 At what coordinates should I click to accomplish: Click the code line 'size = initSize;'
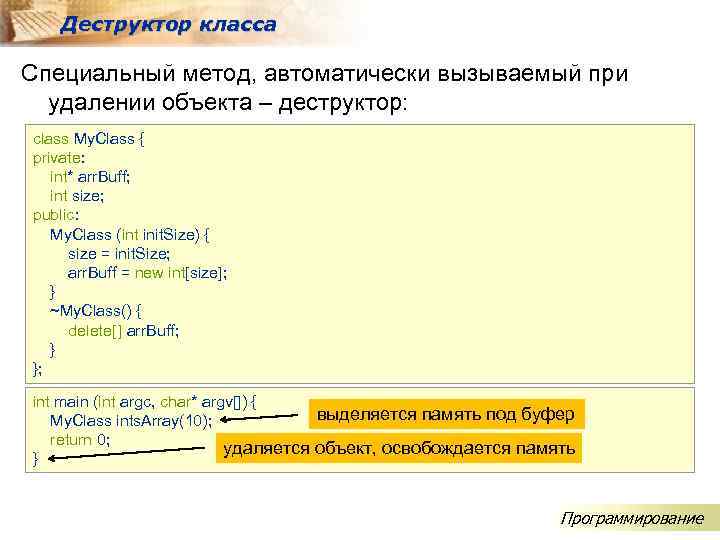click(x=119, y=254)
